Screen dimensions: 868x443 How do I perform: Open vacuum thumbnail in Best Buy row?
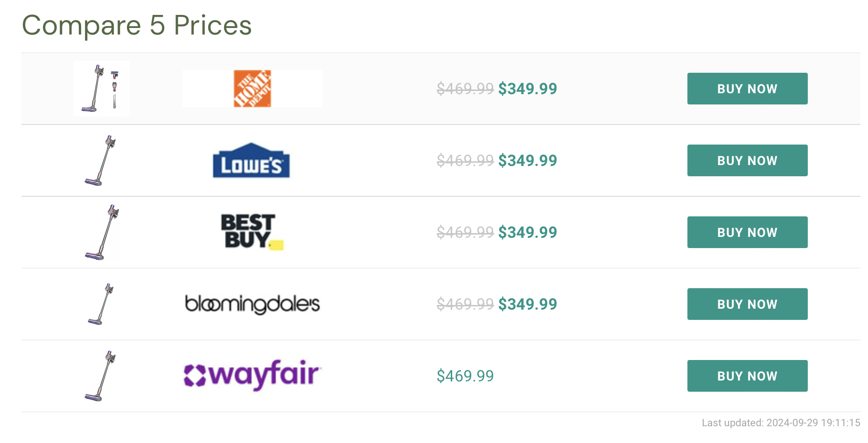pyautogui.click(x=102, y=232)
